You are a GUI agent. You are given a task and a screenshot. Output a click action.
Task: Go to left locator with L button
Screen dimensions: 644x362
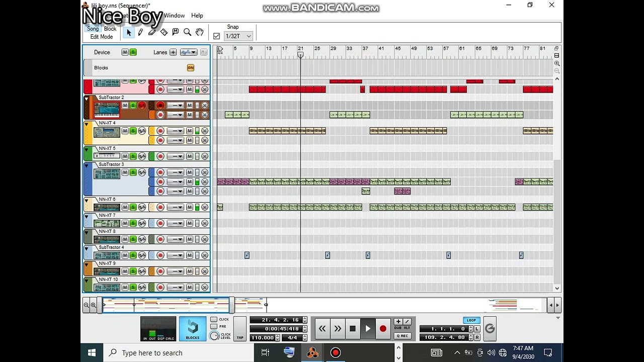pyautogui.click(x=477, y=329)
